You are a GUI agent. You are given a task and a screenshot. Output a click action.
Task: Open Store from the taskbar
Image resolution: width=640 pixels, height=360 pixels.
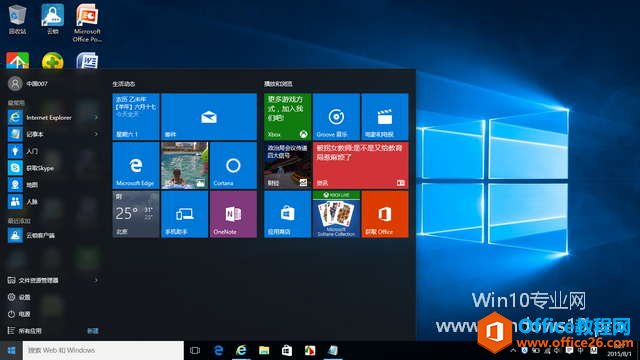pos(287,350)
